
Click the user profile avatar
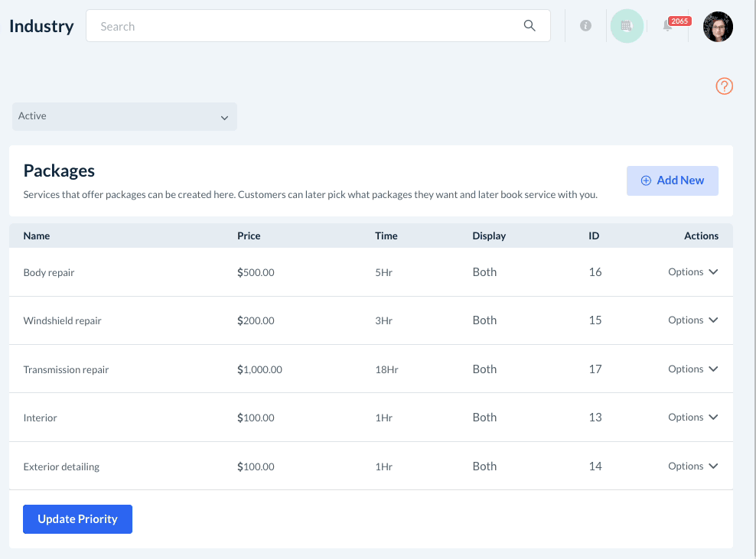pyautogui.click(x=718, y=27)
